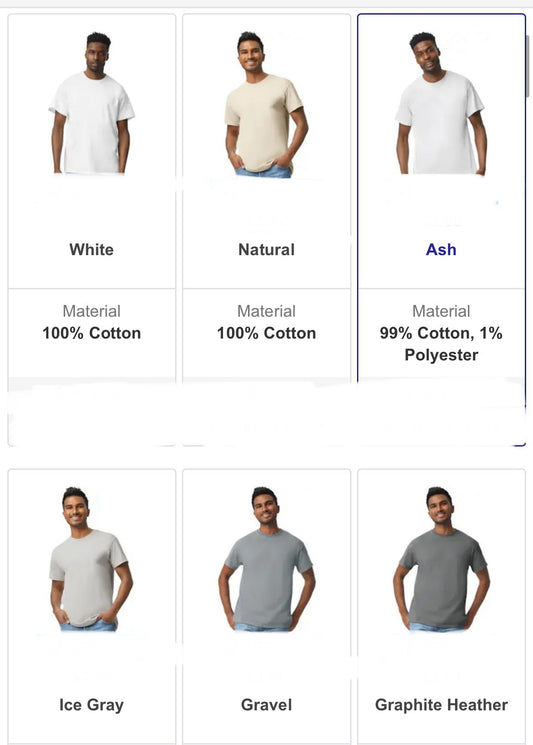Image resolution: width=533 pixels, height=745 pixels.
Task: Click the White color label
Action: (92, 249)
